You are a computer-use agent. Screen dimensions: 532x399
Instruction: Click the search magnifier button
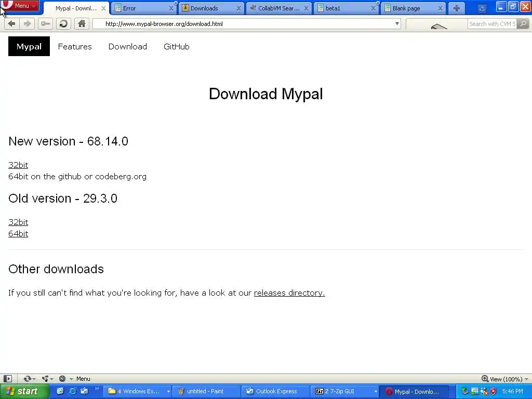[523, 24]
